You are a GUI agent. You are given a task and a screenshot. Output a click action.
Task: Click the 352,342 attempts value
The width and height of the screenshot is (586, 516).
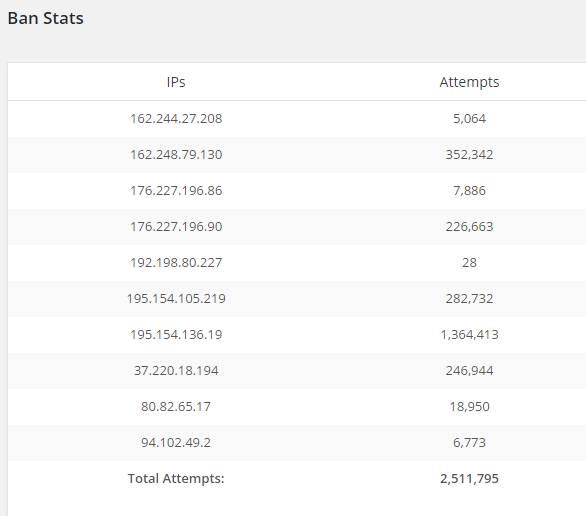(x=469, y=155)
